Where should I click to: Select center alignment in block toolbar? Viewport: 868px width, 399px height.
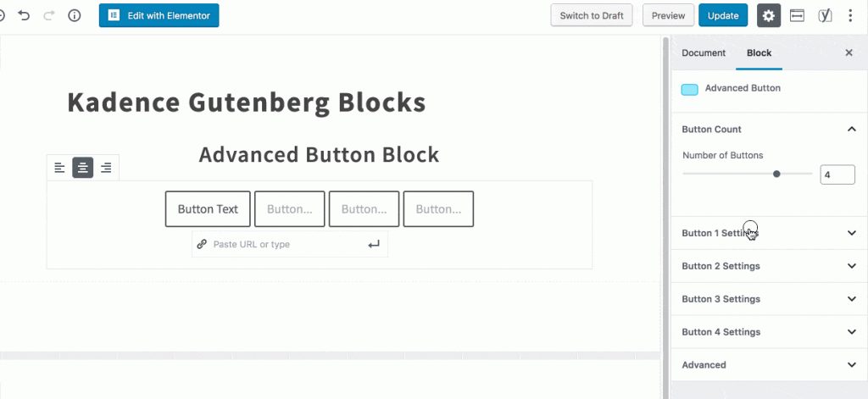click(83, 168)
